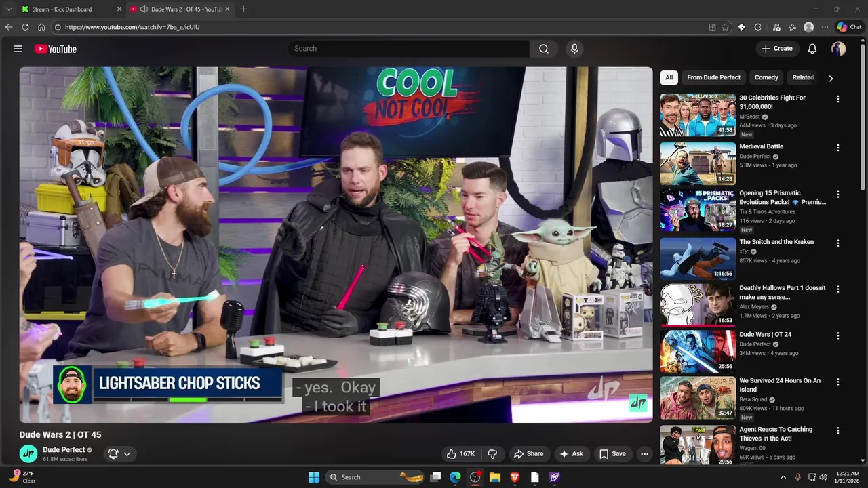Open Deathly Hallows Part 1 title link
Screen dimensions: 868x488
point(783,293)
